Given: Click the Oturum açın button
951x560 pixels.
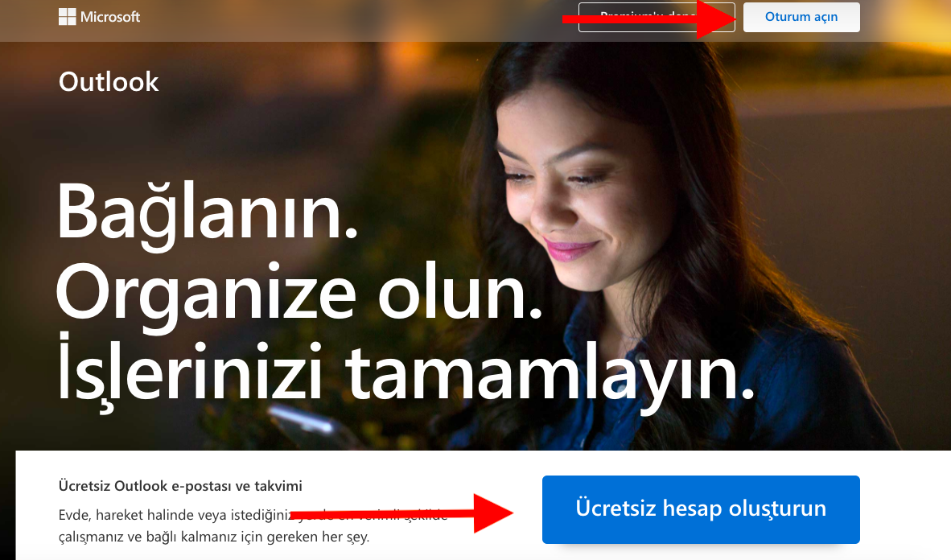Looking at the screenshot, I should click(x=801, y=17).
